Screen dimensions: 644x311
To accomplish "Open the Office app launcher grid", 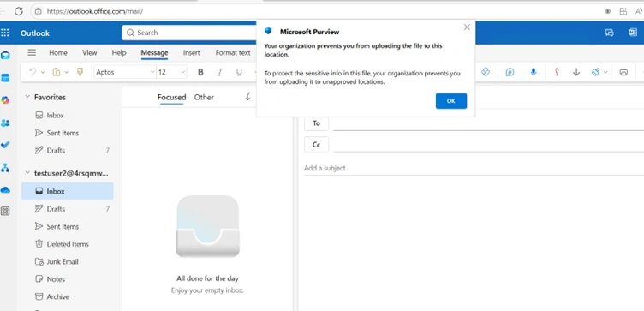I will pos(5,33).
